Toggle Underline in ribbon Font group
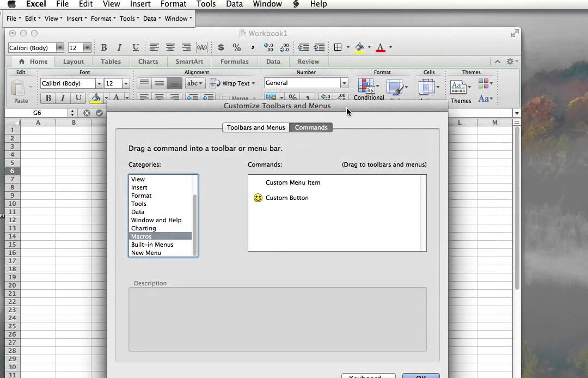588x378 pixels. (x=78, y=98)
